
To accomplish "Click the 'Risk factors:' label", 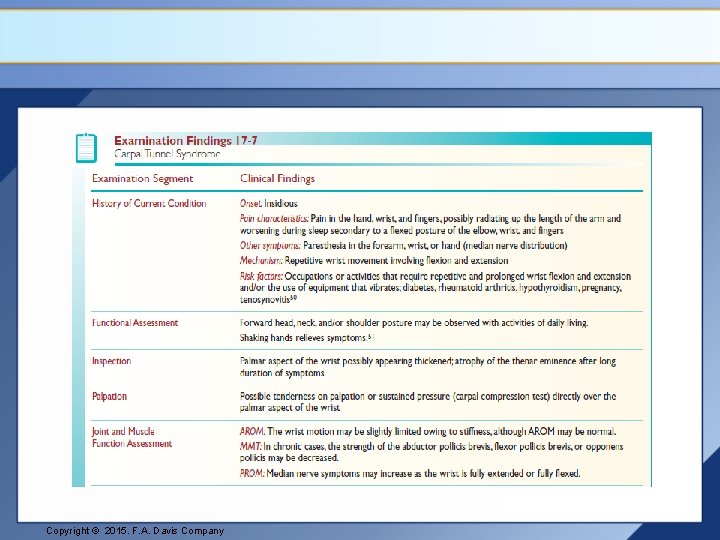I will point(261,276).
